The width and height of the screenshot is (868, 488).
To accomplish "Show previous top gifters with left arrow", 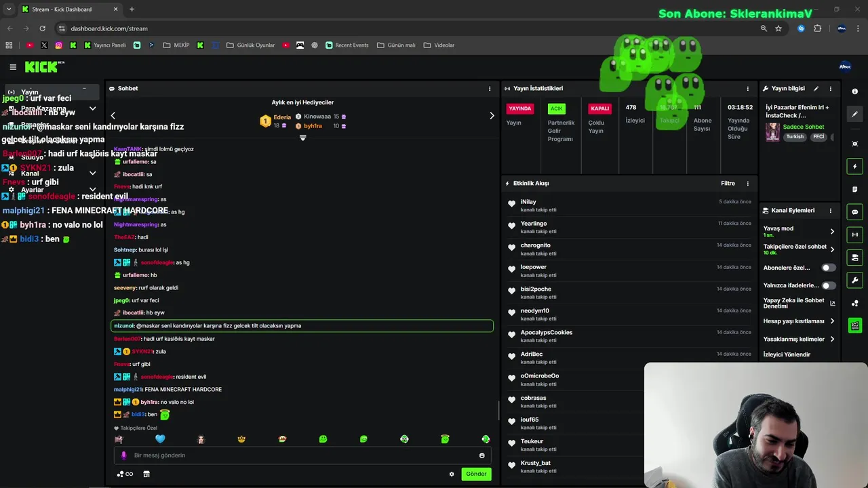I will (x=113, y=116).
